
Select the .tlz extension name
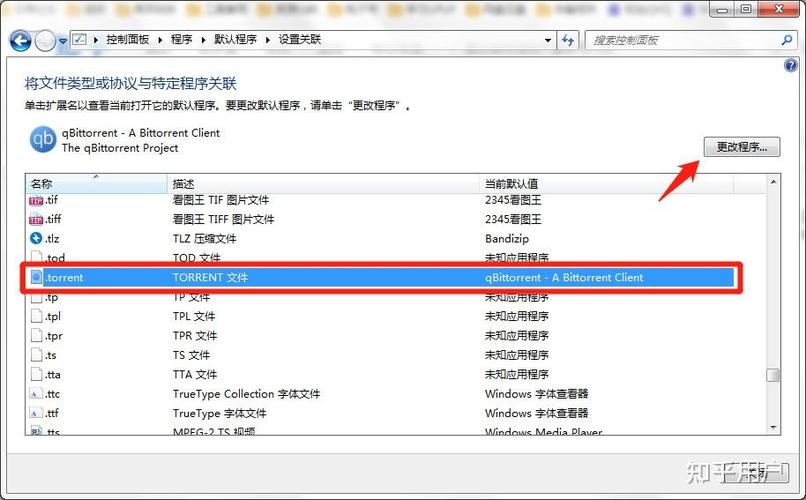point(52,238)
